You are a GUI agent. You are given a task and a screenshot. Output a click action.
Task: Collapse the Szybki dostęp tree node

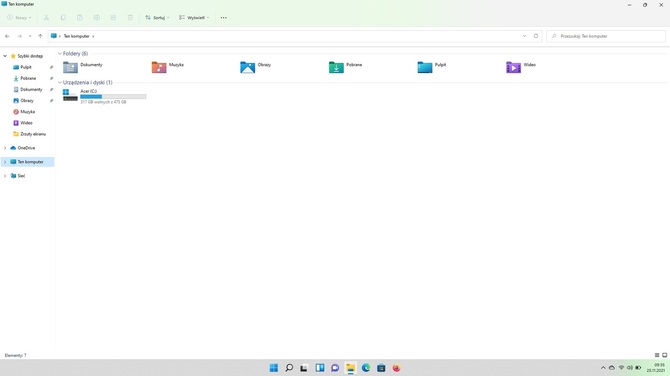coord(5,56)
